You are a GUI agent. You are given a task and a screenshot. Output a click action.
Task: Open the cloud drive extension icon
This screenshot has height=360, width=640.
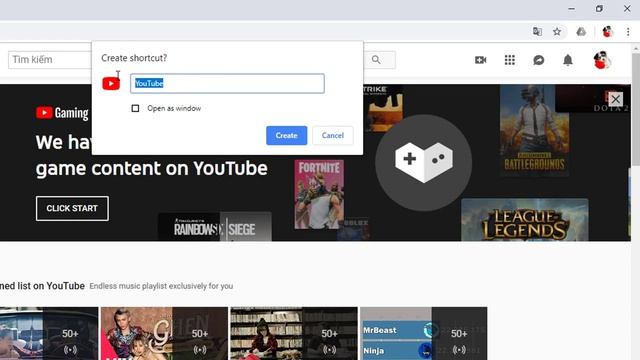[x=581, y=31]
